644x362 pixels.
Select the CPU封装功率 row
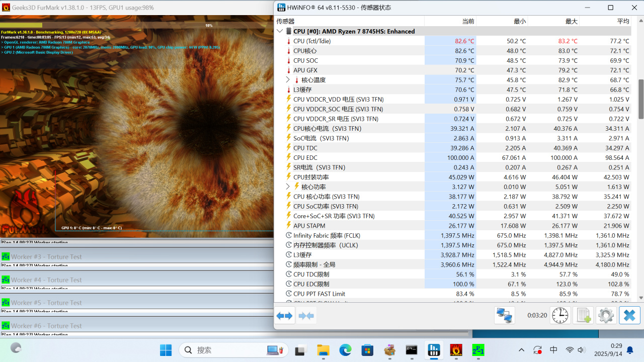click(453, 177)
